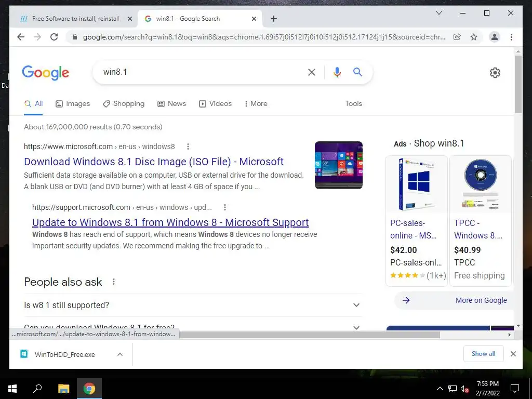Open the PC-sales-online $42.00 product ad
532x399 pixels.
click(417, 221)
